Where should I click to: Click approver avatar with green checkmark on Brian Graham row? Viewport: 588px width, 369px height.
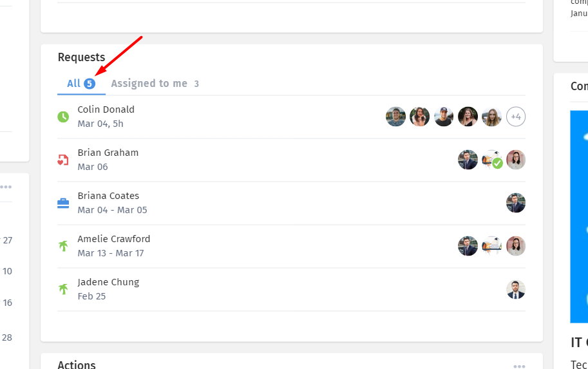(x=491, y=160)
